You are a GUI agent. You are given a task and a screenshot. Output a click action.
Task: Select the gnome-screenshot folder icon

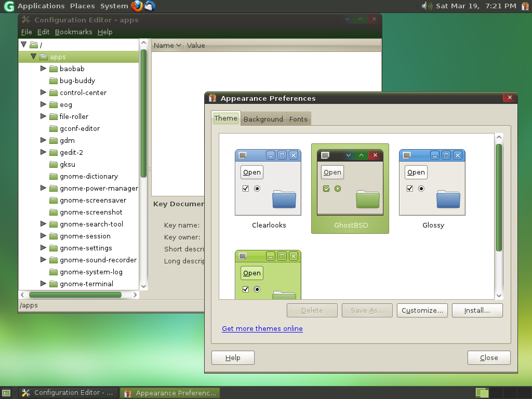[x=54, y=212]
